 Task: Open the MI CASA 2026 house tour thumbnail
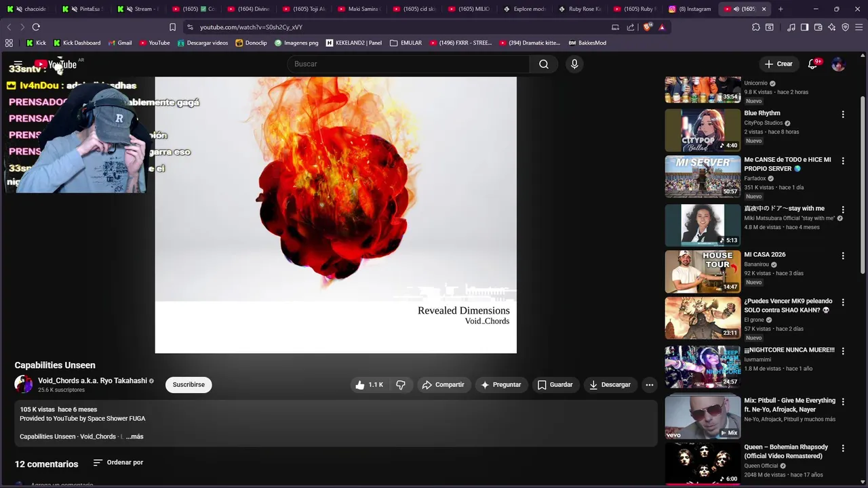click(x=703, y=272)
